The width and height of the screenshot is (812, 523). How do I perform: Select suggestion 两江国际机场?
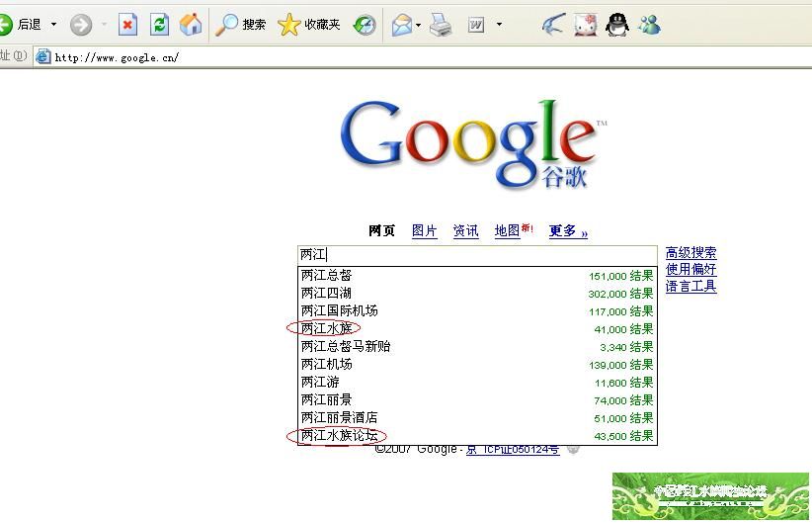coord(477,311)
